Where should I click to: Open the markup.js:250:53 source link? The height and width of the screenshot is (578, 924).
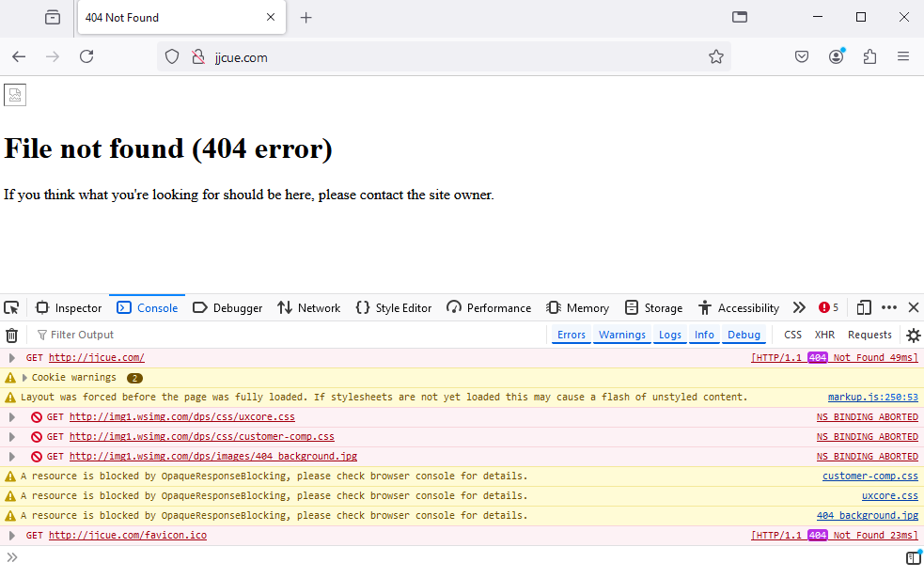coord(872,398)
